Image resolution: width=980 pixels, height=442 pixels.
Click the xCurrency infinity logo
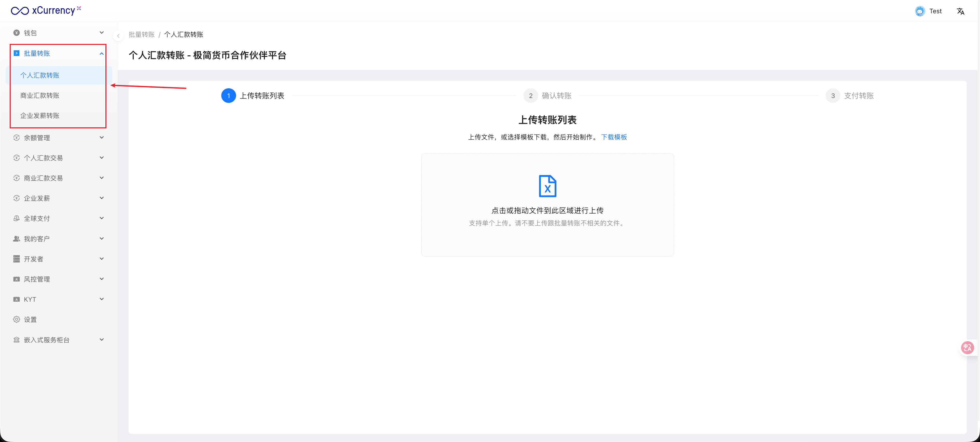tap(20, 11)
